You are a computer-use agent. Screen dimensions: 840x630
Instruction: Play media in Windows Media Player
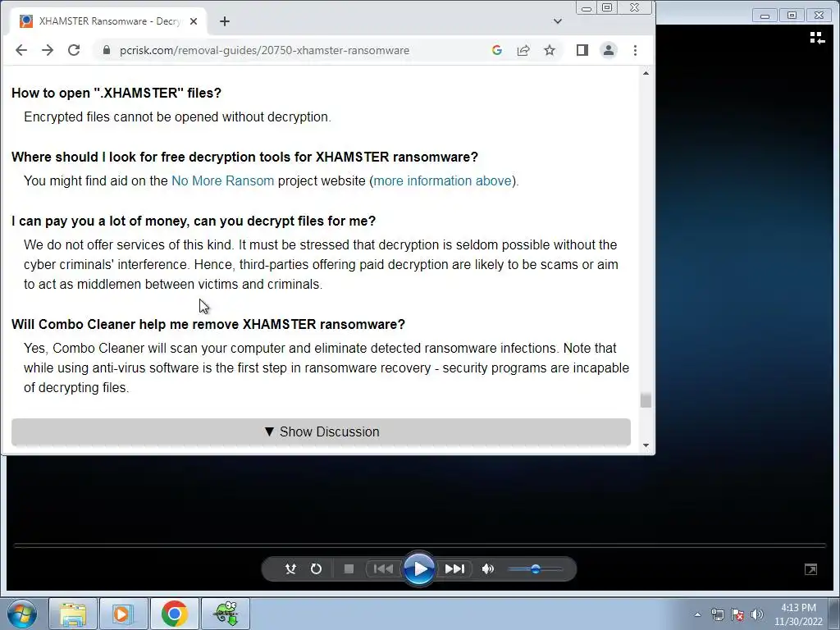419,569
